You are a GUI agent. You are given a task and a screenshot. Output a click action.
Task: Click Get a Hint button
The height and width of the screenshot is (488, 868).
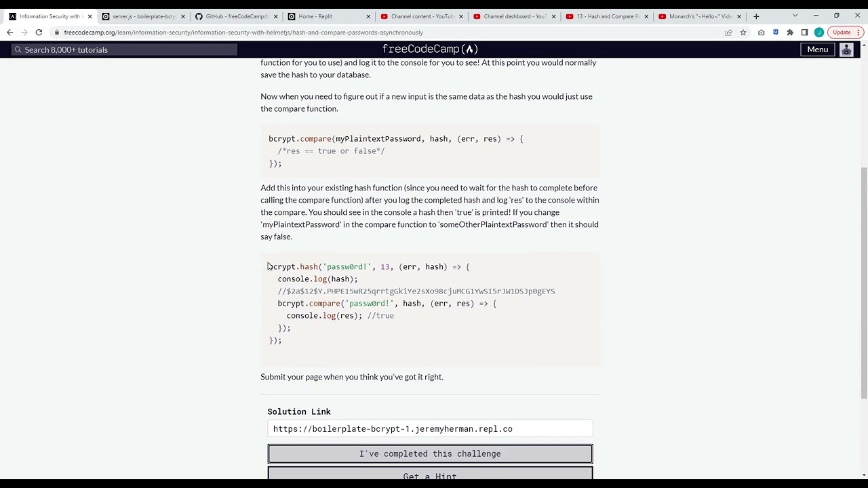430,474
